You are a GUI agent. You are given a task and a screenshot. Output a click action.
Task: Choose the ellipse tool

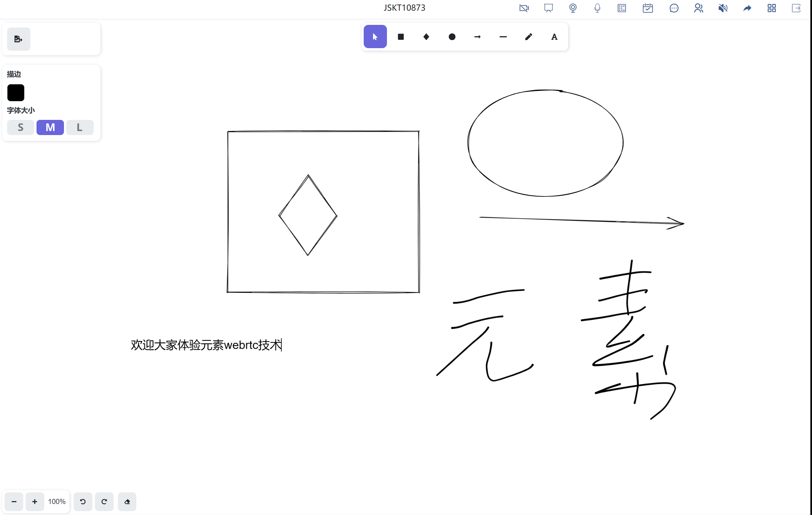click(x=452, y=37)
